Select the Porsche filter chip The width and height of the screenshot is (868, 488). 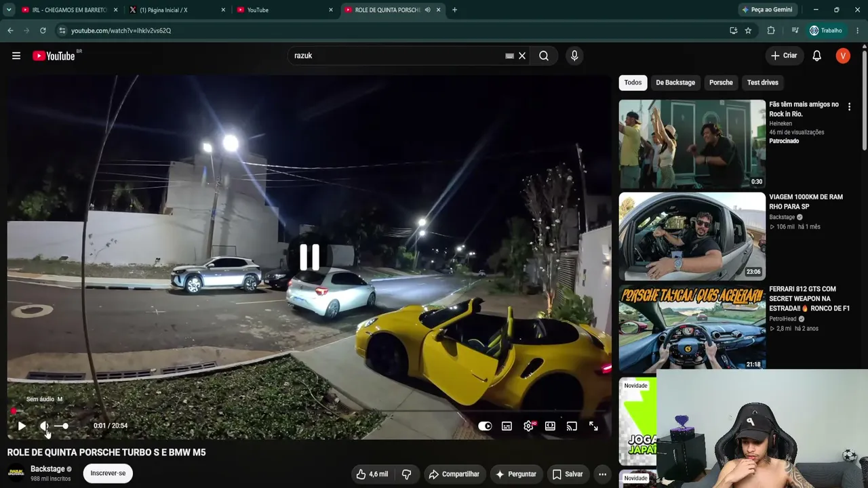[x=721, y=83]
